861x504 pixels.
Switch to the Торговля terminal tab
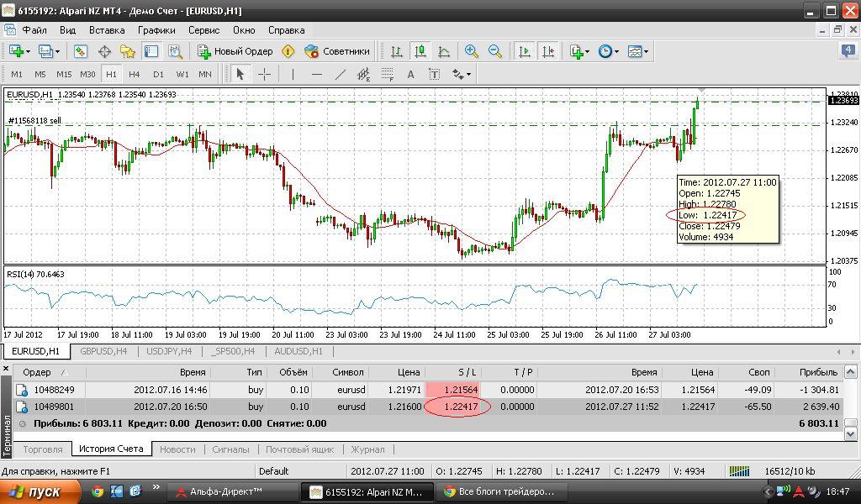click(42, 449)
